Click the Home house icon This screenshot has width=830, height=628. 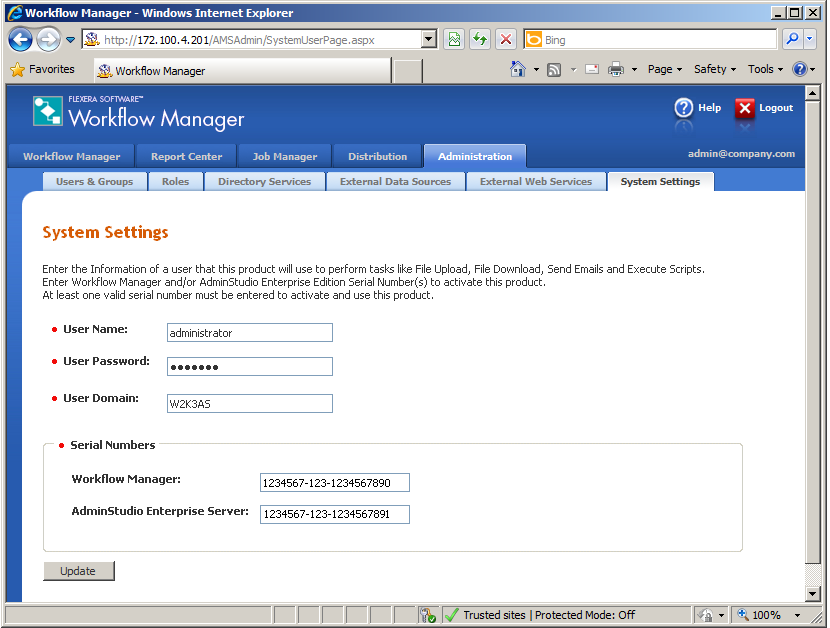(518, 69)
